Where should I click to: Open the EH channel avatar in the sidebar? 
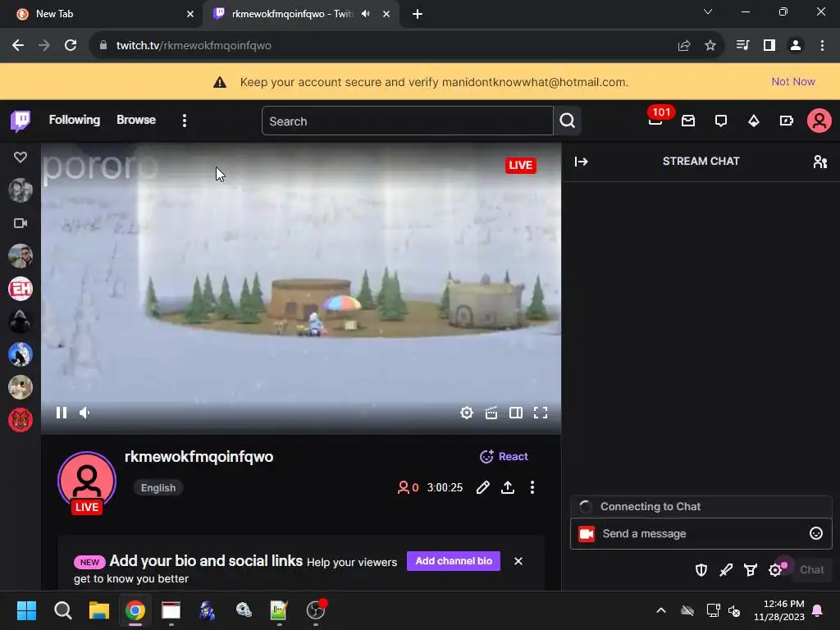21,289
